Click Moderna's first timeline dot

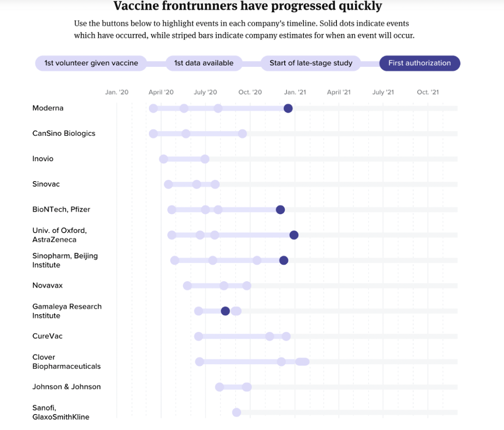tap(153, 108)
